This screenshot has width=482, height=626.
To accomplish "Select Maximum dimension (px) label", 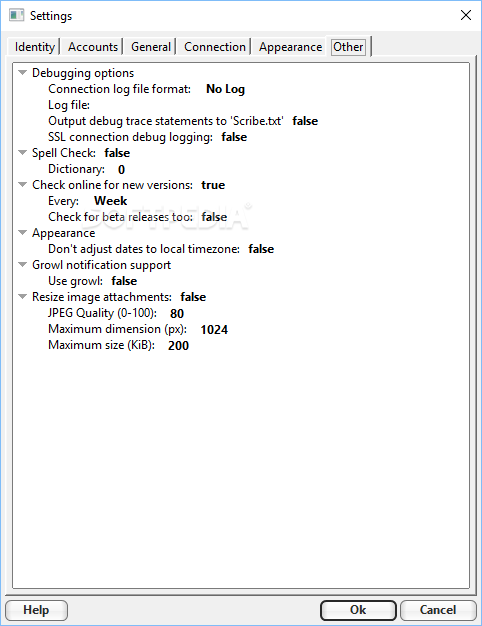I will tap(117, 329).
